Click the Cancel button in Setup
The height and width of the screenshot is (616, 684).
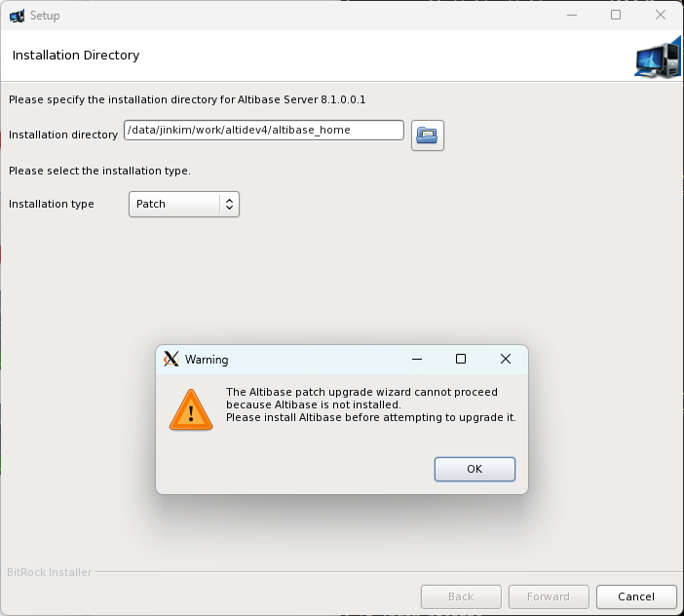[x=635, y=597]
